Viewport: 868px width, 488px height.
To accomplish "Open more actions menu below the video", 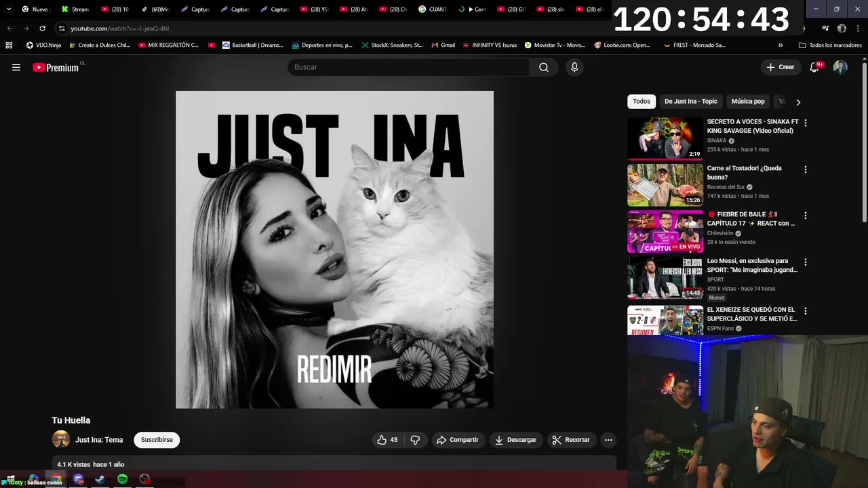I will [608, 440].
